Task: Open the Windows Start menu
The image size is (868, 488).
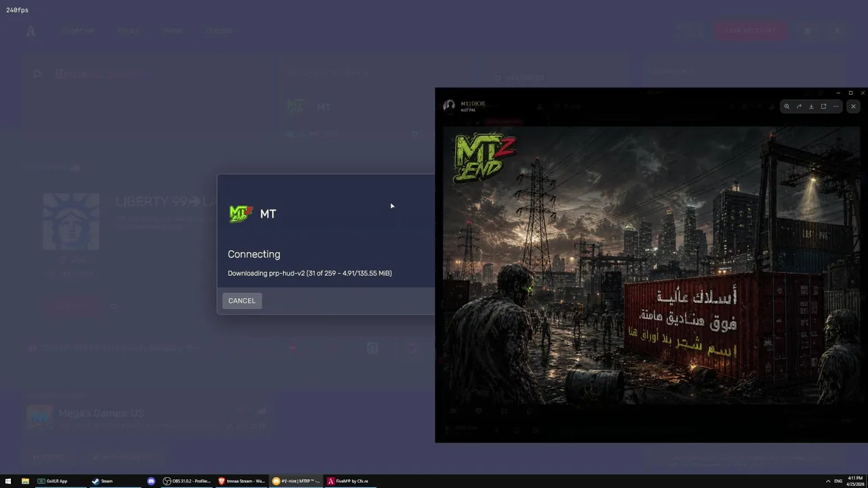Action: [x=8, y=481]
